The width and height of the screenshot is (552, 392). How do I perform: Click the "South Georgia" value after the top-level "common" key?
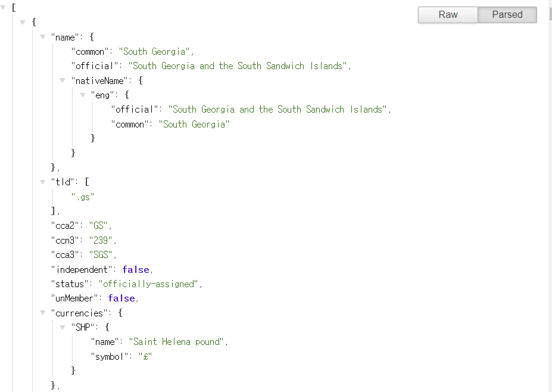point(155,52)
